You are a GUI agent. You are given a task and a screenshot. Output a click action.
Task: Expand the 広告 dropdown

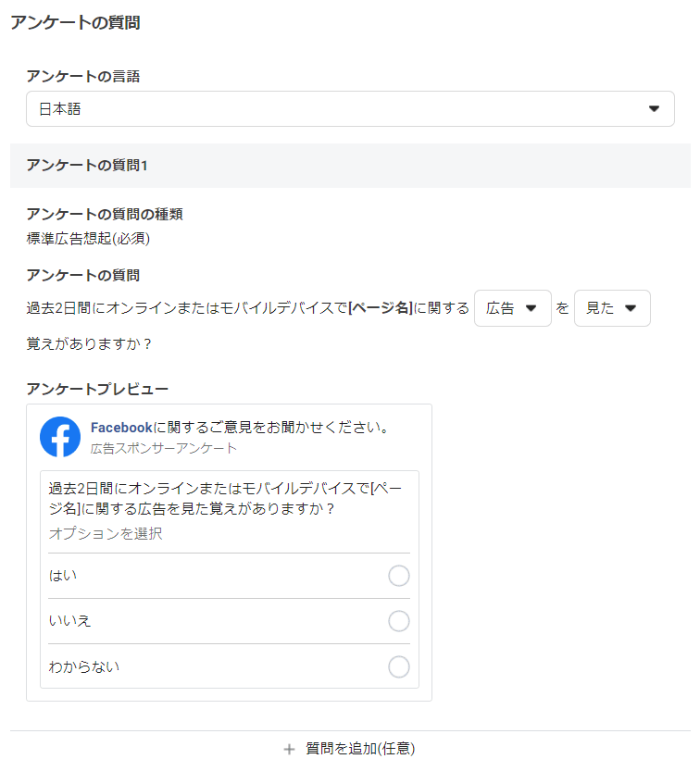click(x=512, y=308)
